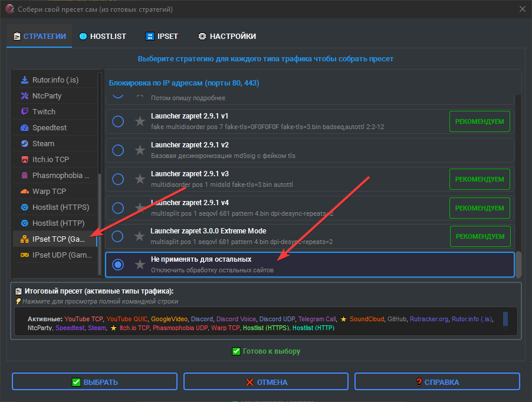
Task: Click РЕКОМЕНДУЕМ badge on zapret 2.9.1 v1
Action: (x=480, y=121)
